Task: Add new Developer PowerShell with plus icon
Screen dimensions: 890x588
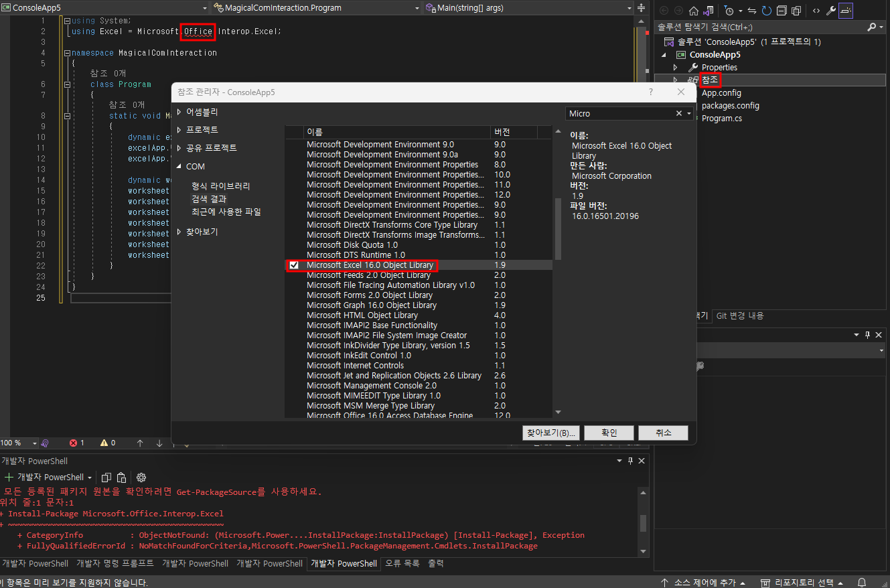Action: tap(9, 477)
